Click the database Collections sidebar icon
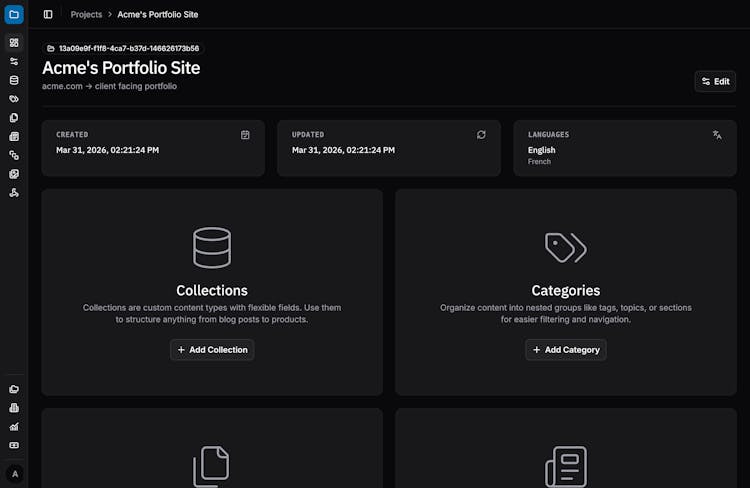Screen dimensions: 750x488 (14, 80)
